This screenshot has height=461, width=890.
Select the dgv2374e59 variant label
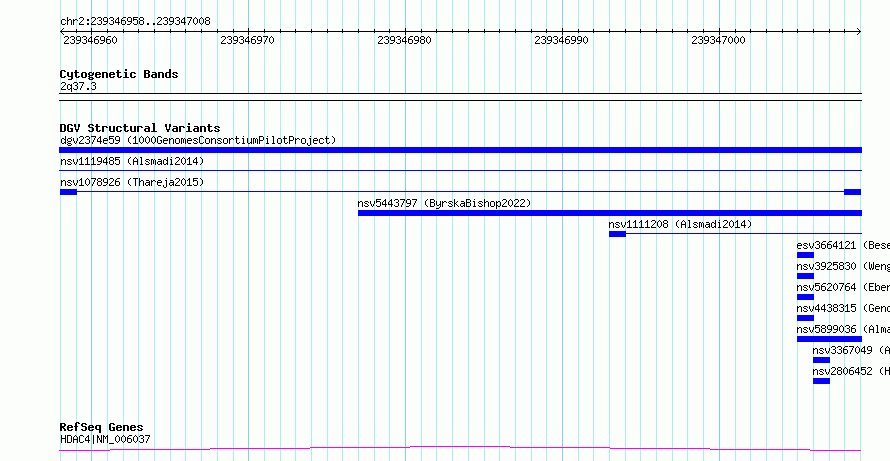(x=198, y=140)
